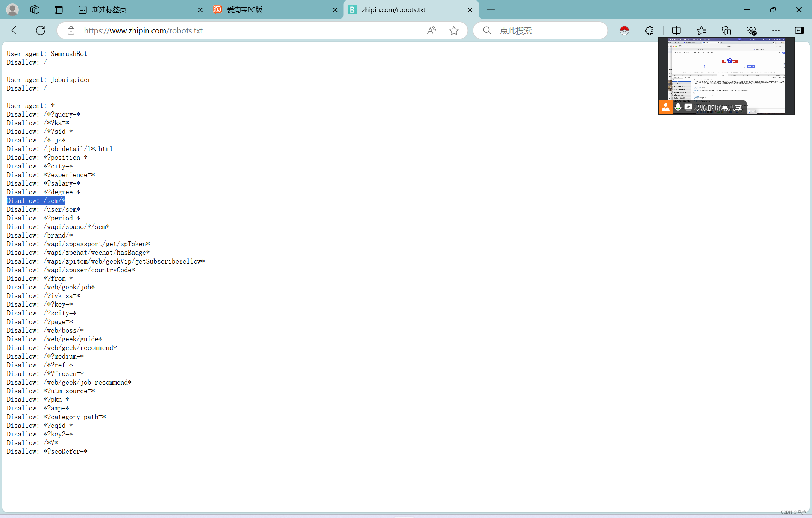Click the browser back arrow
812x518 pixels.
(16, 30)
